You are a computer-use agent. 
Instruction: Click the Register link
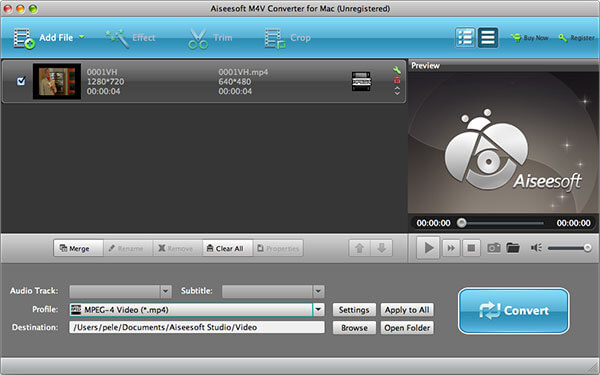pos(576,38)
